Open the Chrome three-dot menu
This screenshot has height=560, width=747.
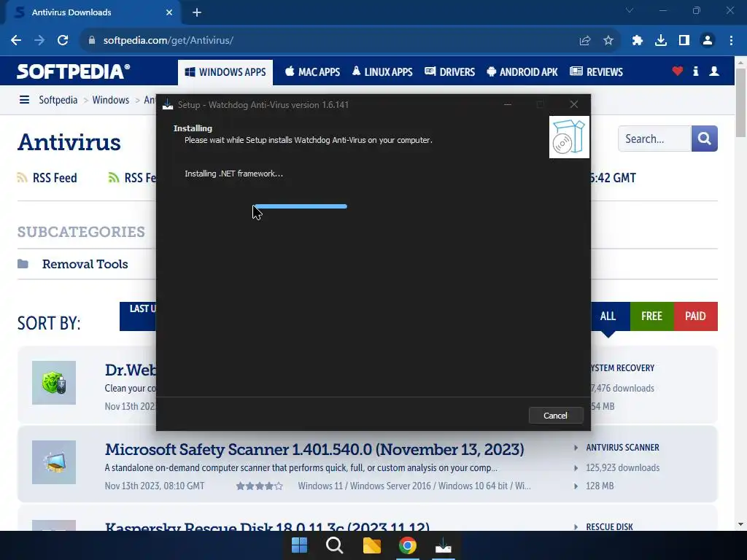tap(731, 41)
